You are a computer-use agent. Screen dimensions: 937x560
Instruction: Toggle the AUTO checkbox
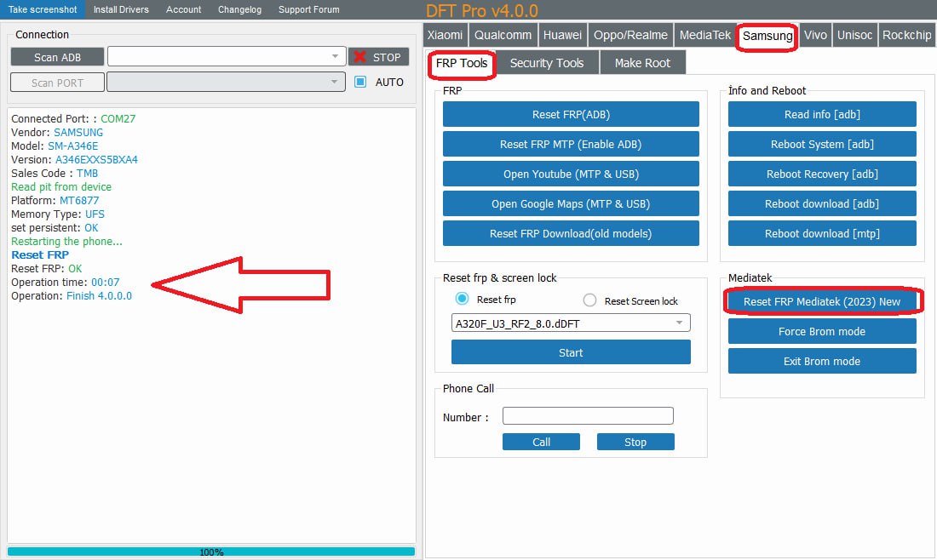[x=360, y=82]
